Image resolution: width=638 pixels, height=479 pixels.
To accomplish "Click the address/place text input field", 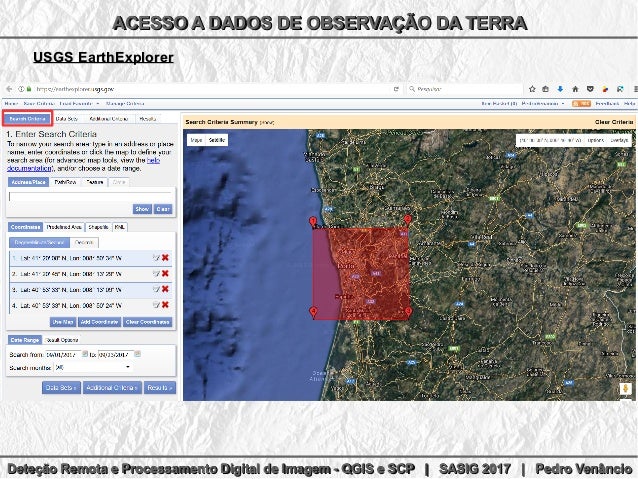I will click(x=90, y=197).
